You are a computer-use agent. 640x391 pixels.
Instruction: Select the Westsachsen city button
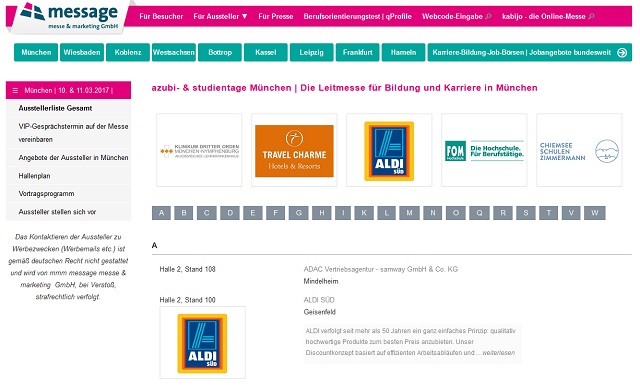coord(173,52)
